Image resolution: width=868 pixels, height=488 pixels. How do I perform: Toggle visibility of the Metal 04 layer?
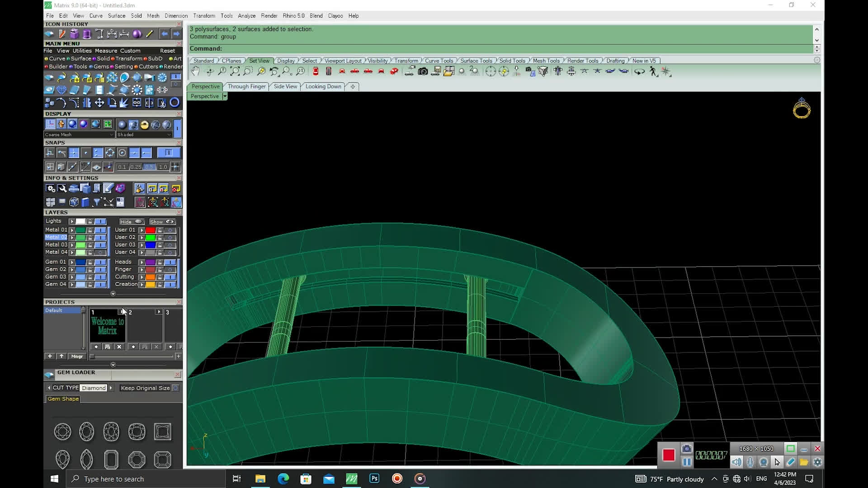tap(101, 252)
